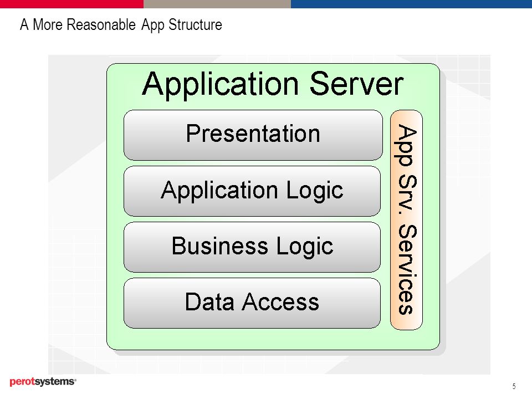Viewport: 532px width, 399px height.
Task: Click the Business Logic layer box
Action: point(252,247)
